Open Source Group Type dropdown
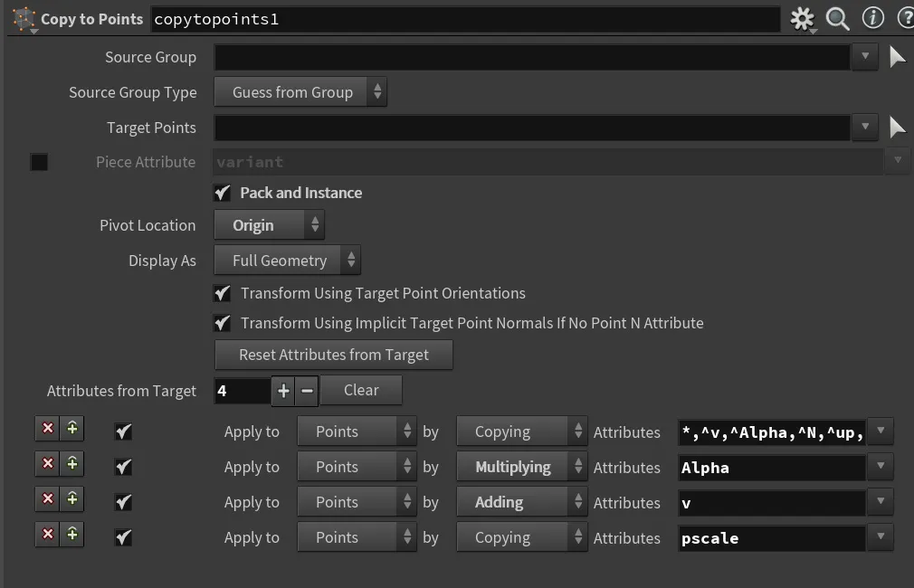 click(300, 92)
